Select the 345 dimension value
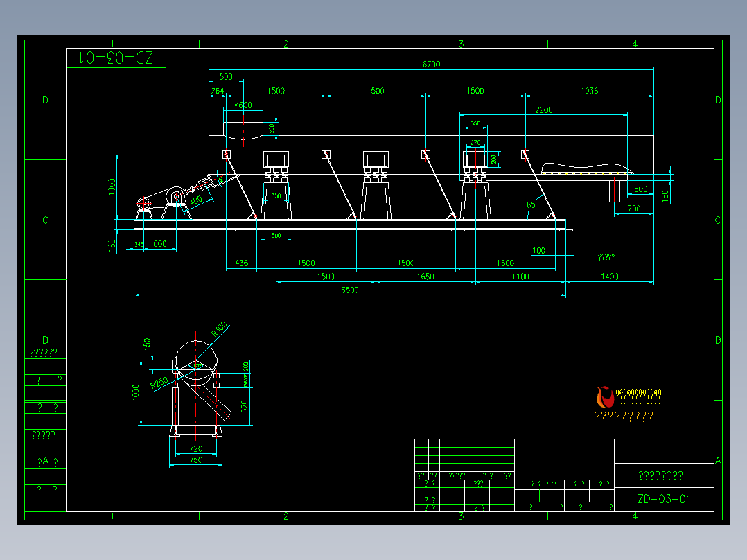The width and height of the screenshot is (747, 560). (x=139, y=245)
